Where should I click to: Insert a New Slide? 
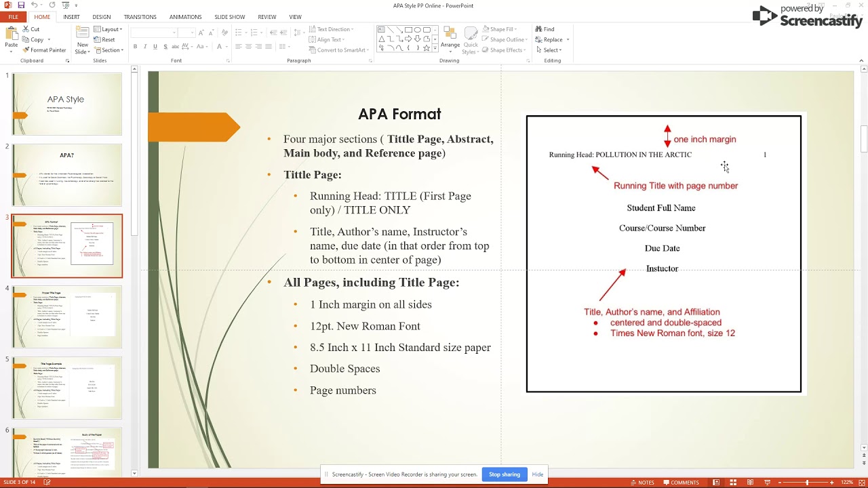82,41
